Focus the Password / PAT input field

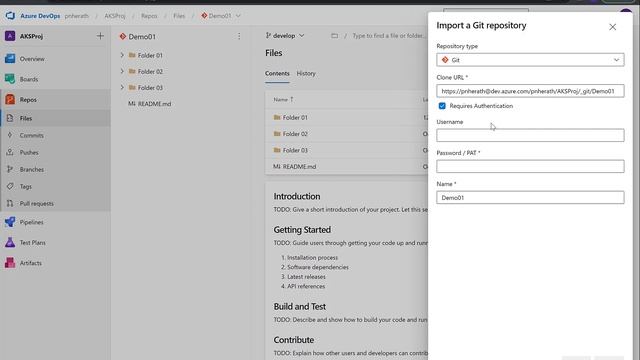click(530, 167)
